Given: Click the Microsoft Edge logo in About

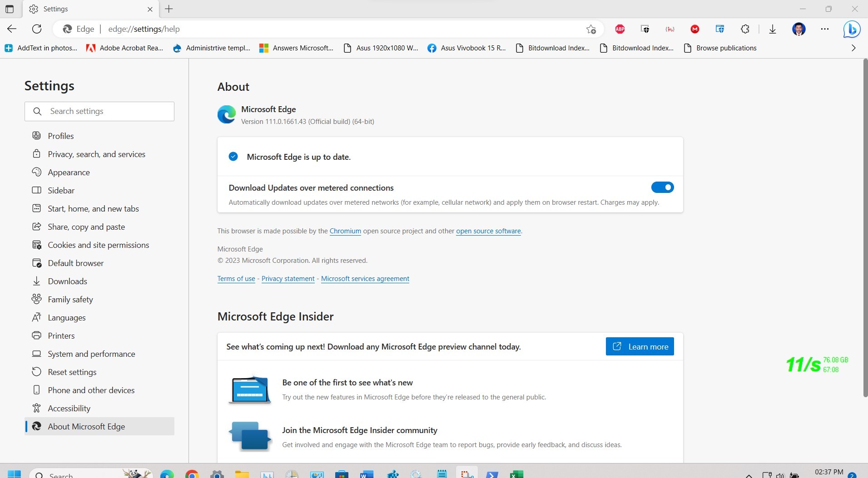Looking at the screenshot, I should 226,114.
